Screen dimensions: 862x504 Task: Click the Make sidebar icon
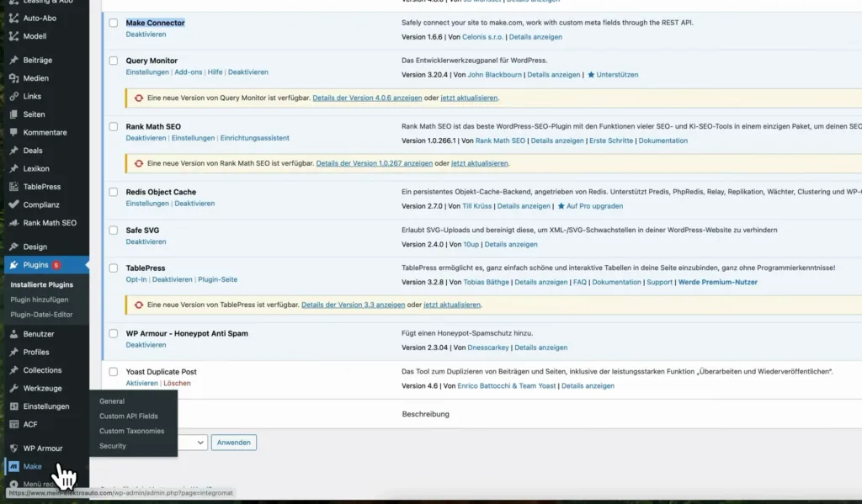point(13,466)
